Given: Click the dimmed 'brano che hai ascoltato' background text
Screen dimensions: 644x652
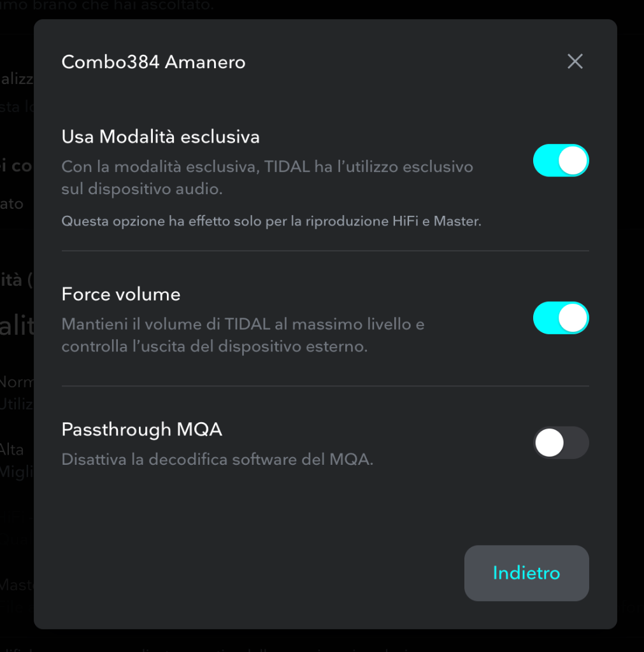Looking at the screenshot, I should point(130,5).
